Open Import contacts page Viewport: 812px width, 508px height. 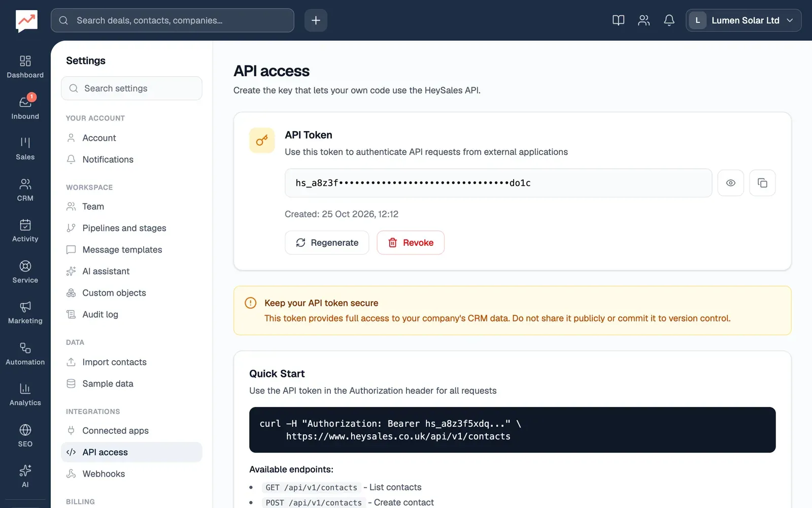(131, 362)
